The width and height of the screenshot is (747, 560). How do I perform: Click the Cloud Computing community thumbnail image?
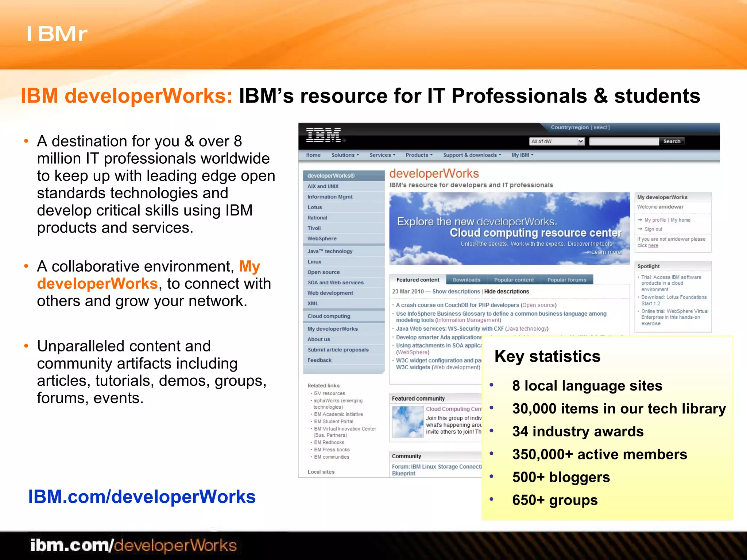[x=407, y=422]
